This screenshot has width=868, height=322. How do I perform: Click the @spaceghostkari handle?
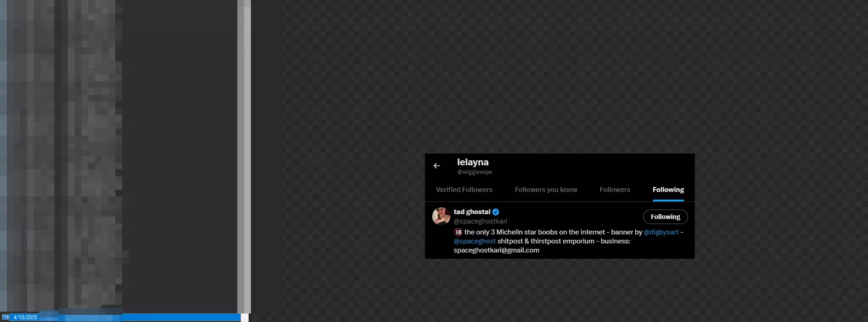click(481, 221)
